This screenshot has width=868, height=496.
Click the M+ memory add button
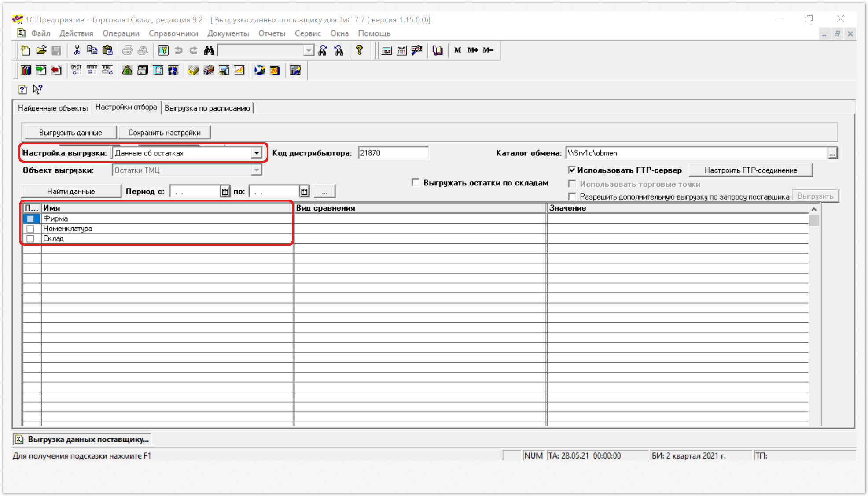point(473,50)
